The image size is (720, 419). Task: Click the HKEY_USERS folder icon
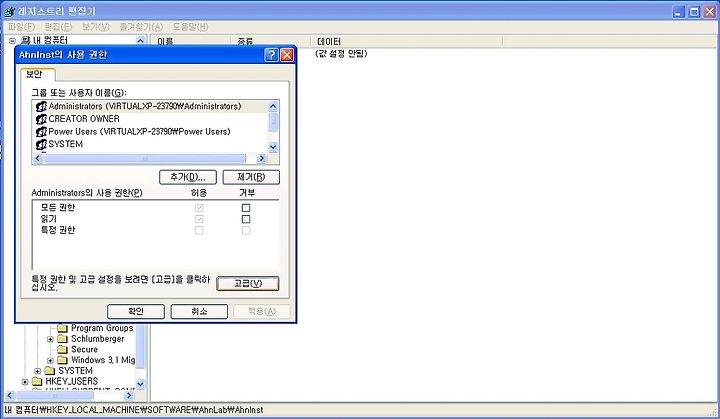[37, 381]
